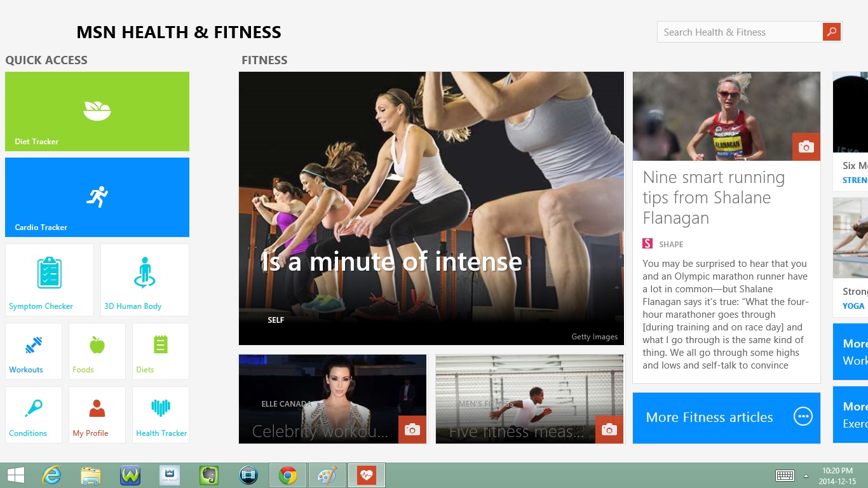868x488 pixels.
Task: Open Internet Explorer from taskbar
Action: 51,475
